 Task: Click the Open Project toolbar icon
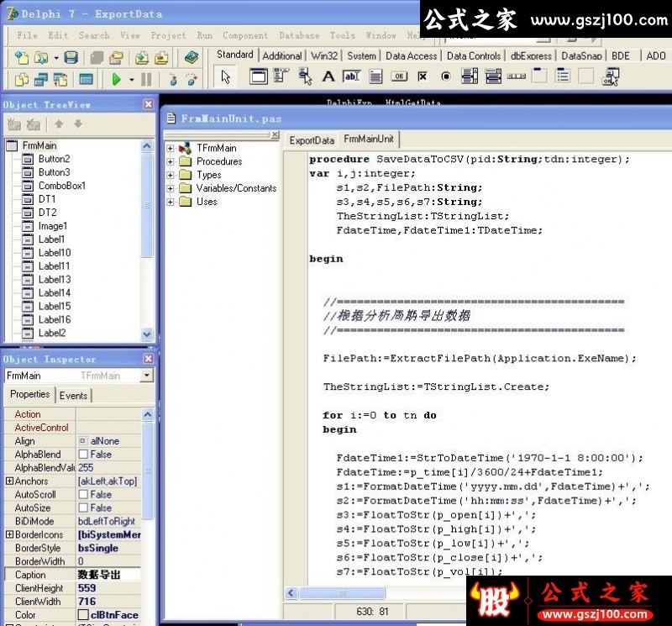(116, 57)
